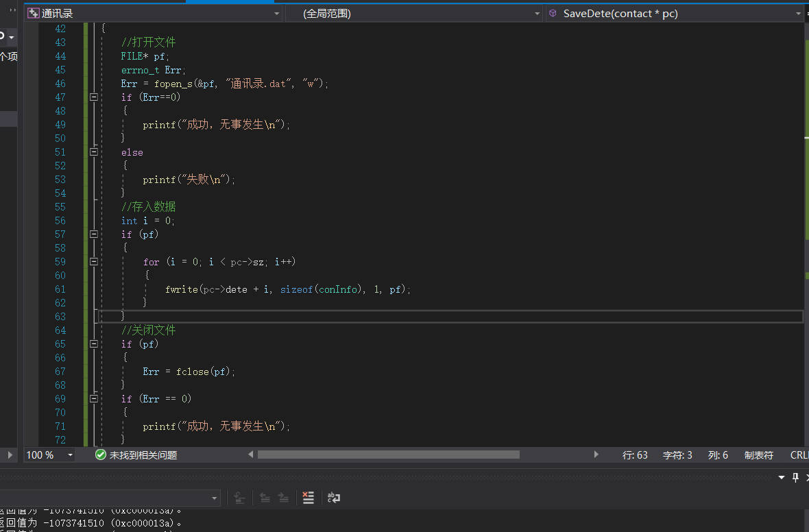Viewport: 809px width, 532px height.
Task: Switch to the 通讯录 editor tab
Action: 58,13
